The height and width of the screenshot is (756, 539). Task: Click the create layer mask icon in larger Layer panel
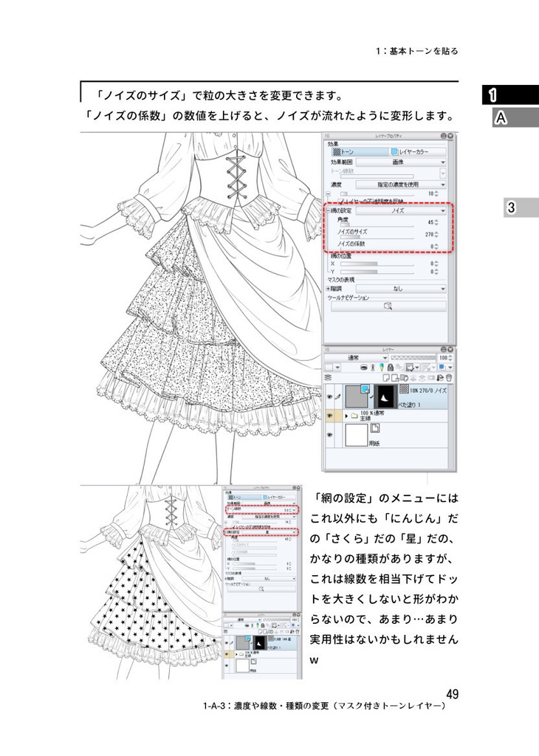pyautogui.click(x=431, y=377)
